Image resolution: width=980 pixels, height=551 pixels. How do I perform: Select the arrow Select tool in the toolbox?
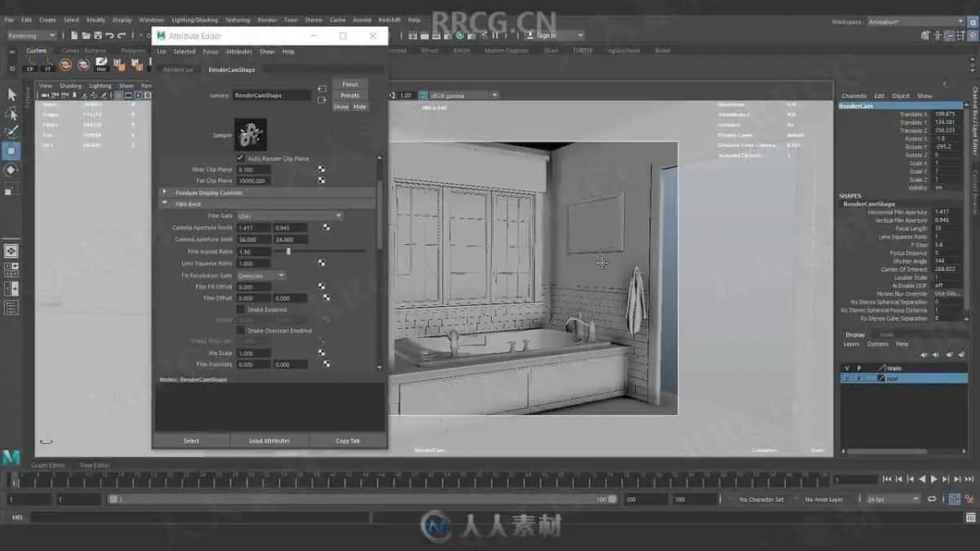11,95
